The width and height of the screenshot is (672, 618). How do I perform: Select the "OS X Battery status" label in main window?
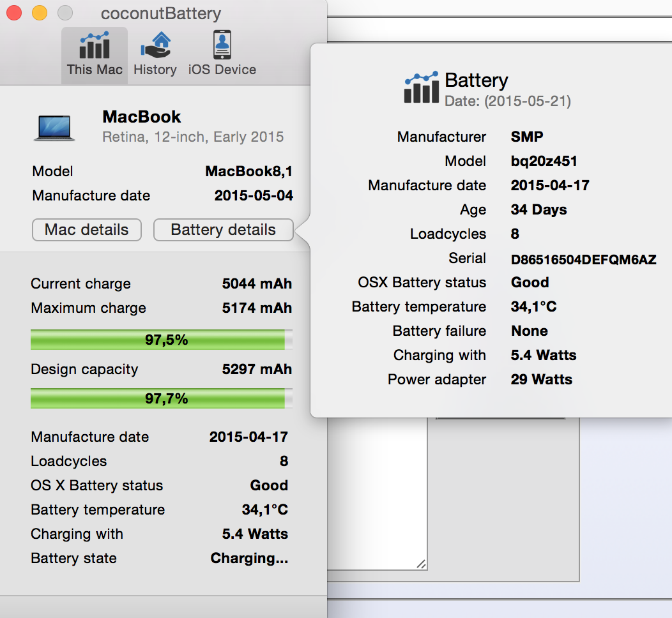point(97,485)
